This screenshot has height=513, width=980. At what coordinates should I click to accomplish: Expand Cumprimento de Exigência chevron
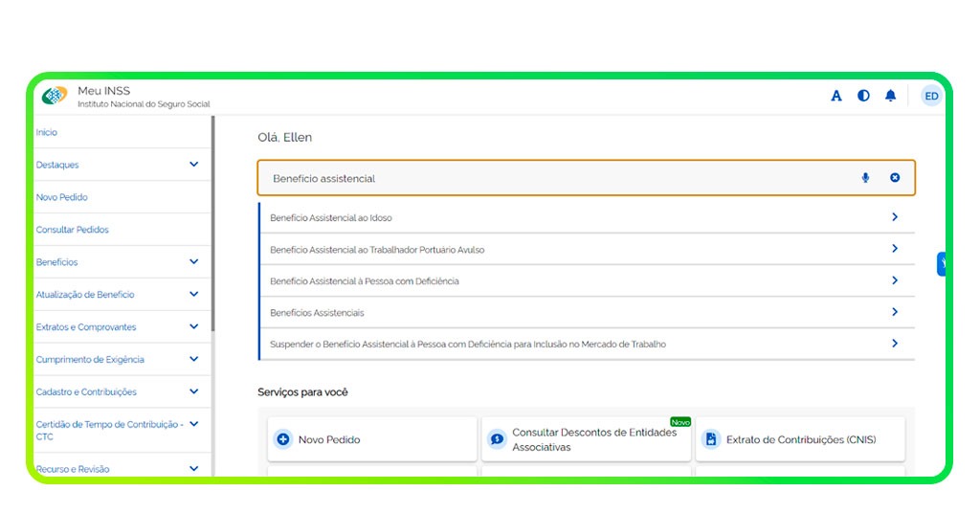pos(193,359)
